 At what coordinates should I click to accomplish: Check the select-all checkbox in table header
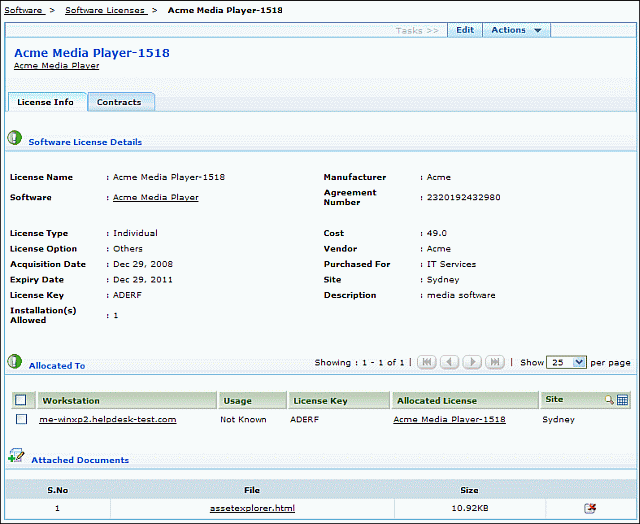click(x=21, y=400)
